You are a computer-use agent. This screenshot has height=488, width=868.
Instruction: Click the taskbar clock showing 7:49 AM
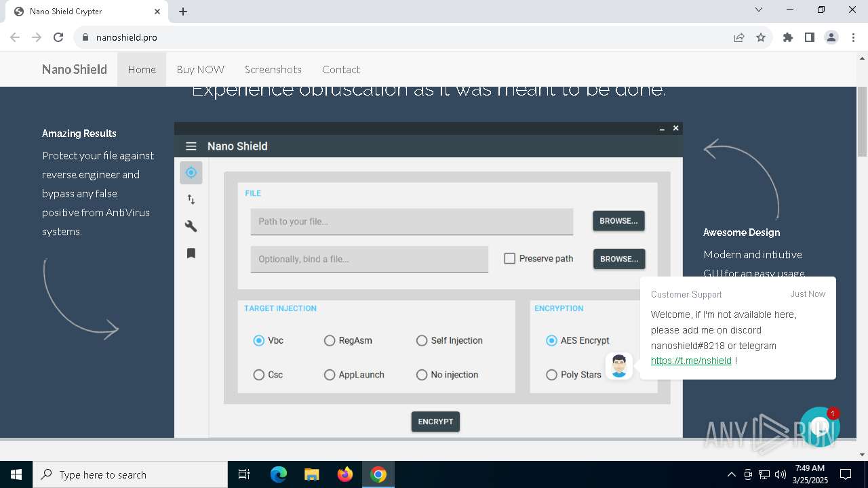[809, 474]
